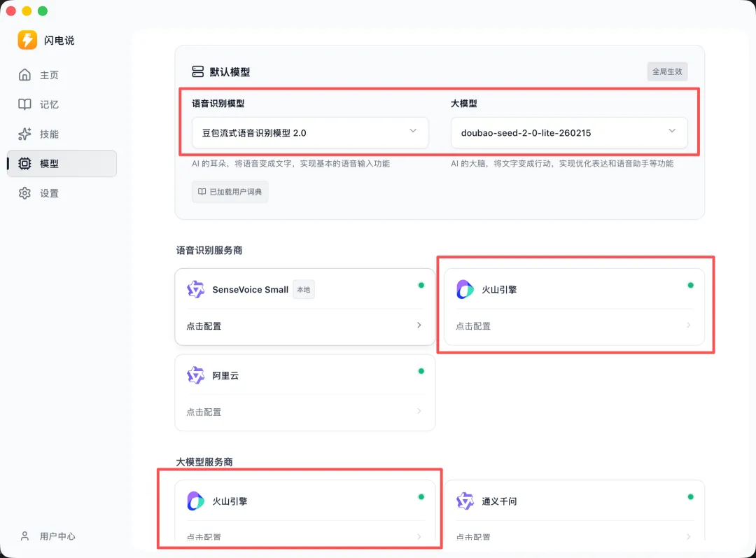Screen dimensions: 756x558
Task: Click the 默认模型 heading text
Action: [x=230, y=72]
